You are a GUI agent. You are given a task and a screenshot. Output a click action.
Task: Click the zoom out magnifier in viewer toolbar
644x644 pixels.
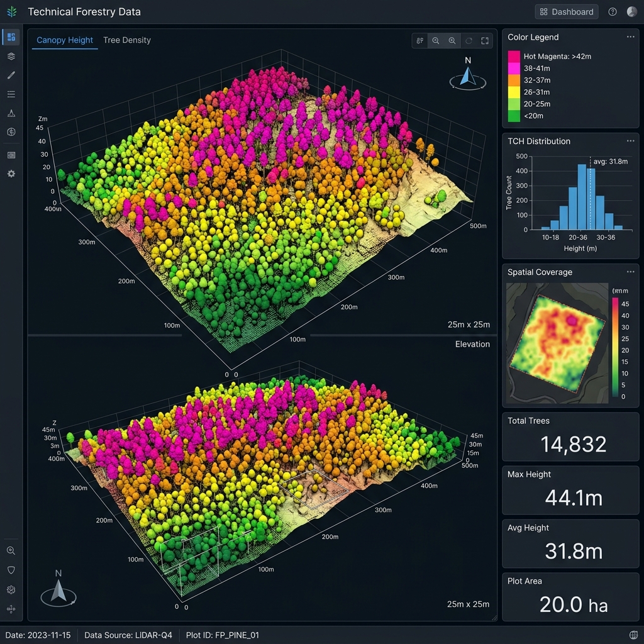coord(436,41)
